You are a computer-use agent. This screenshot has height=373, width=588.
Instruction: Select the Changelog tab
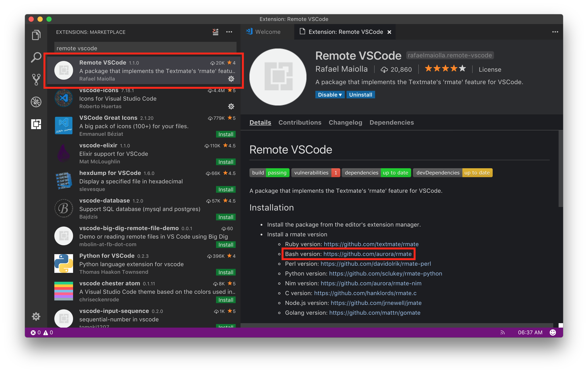click(345, 122)
